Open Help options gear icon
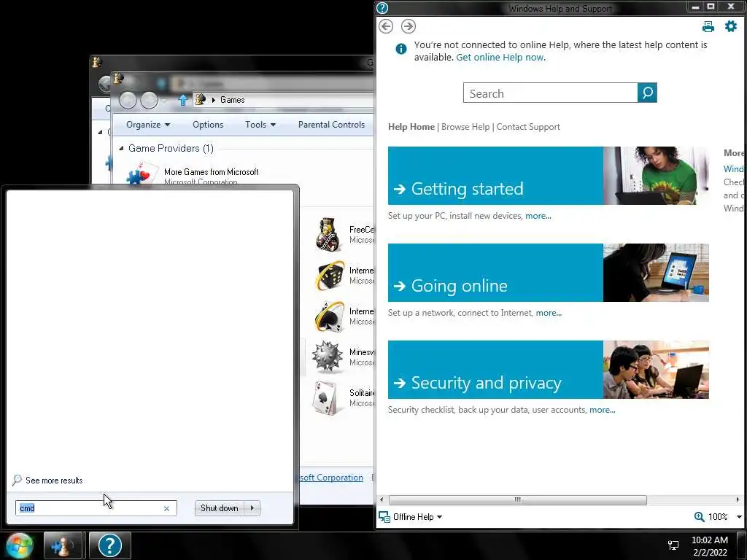The image size is (747, 560). pyautogui.click(x=731, y=26)
